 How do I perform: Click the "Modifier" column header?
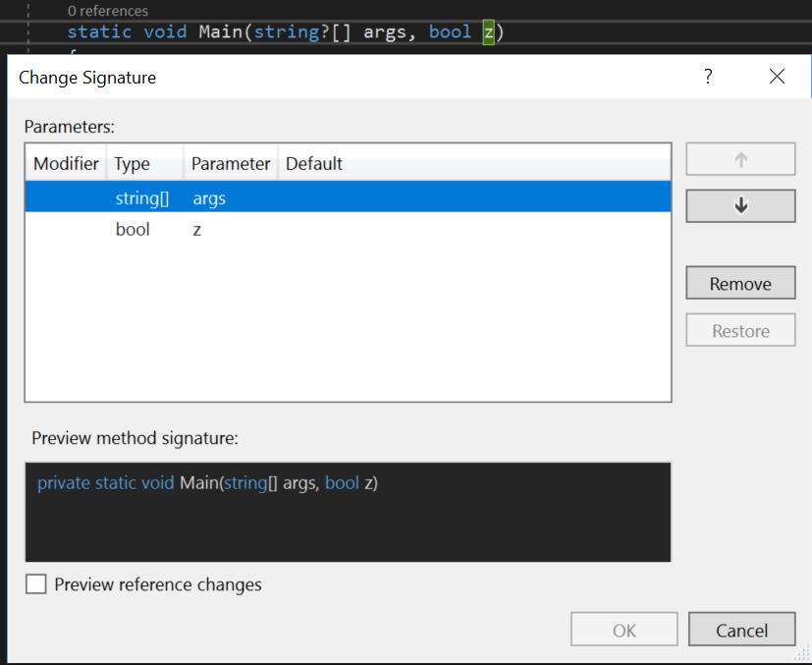[65, 163]
